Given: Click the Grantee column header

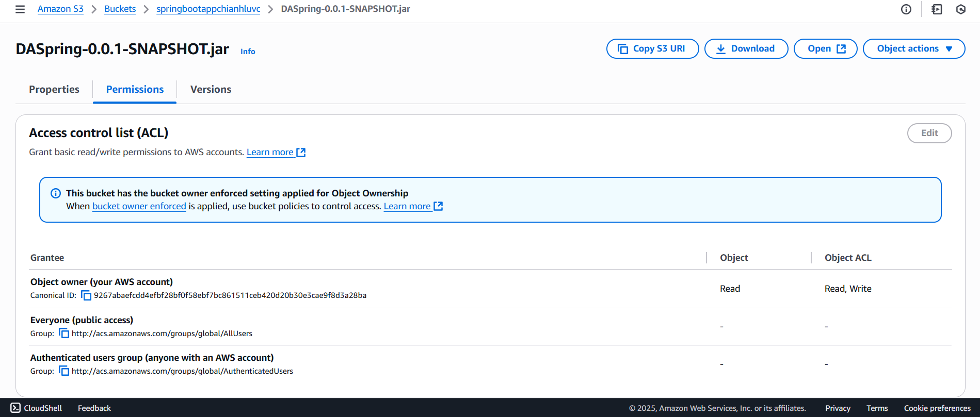Looking at the screenshot, I should coord(47,258).
